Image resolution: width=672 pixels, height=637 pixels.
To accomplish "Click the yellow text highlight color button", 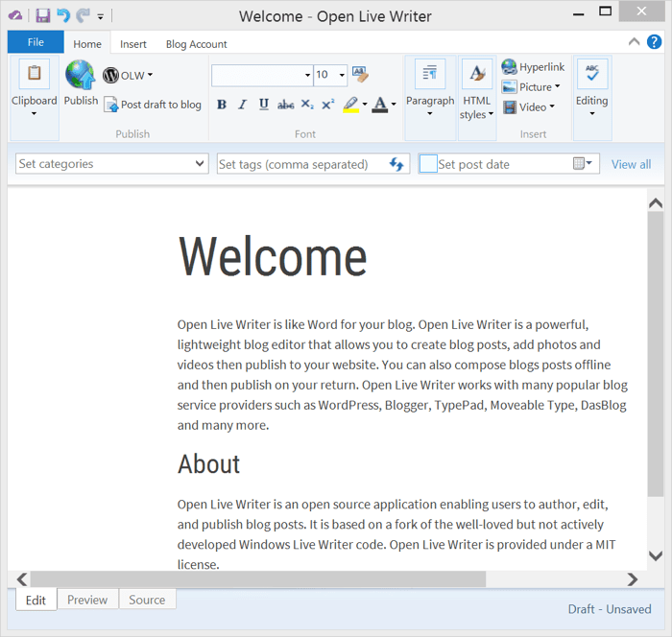I will coord(351,105).
